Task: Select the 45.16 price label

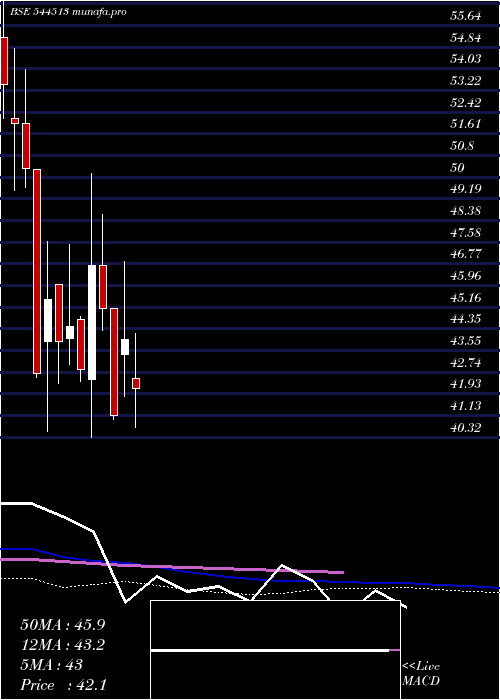Action: click(x=466, y=297)
